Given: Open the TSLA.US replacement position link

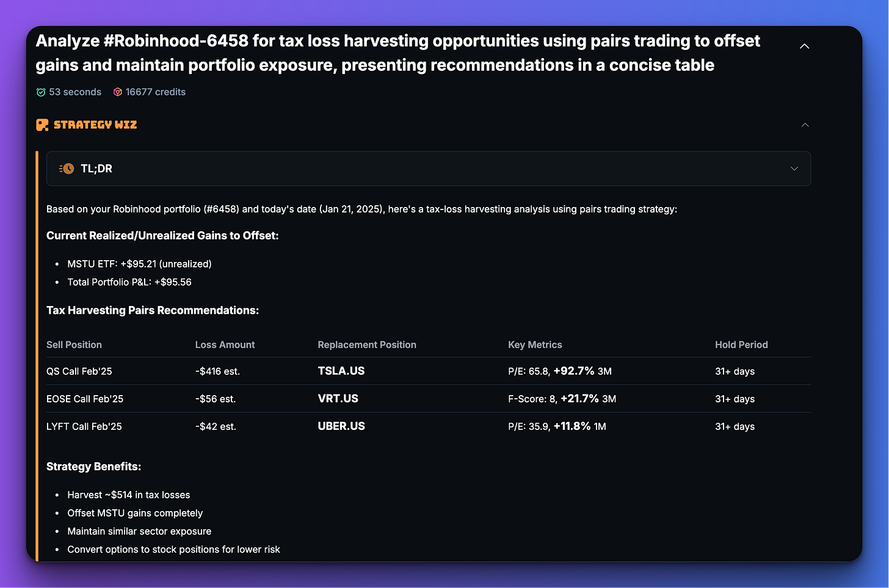Looking at the screenshot, I should pyautogui.click(x=341, y=371).
